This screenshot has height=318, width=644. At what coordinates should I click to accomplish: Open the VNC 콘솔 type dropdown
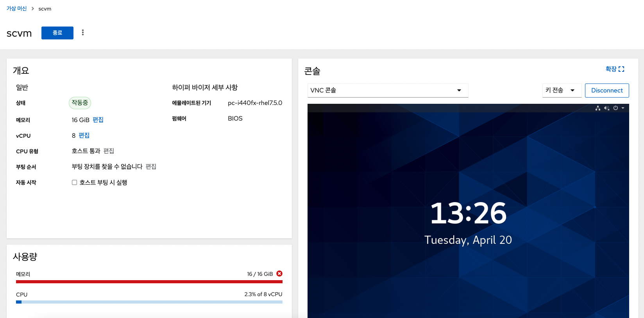pos(388,90)
